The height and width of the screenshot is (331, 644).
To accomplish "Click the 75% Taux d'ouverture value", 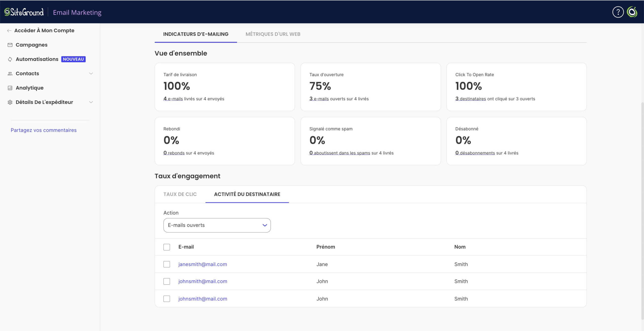I will point(320,86).
